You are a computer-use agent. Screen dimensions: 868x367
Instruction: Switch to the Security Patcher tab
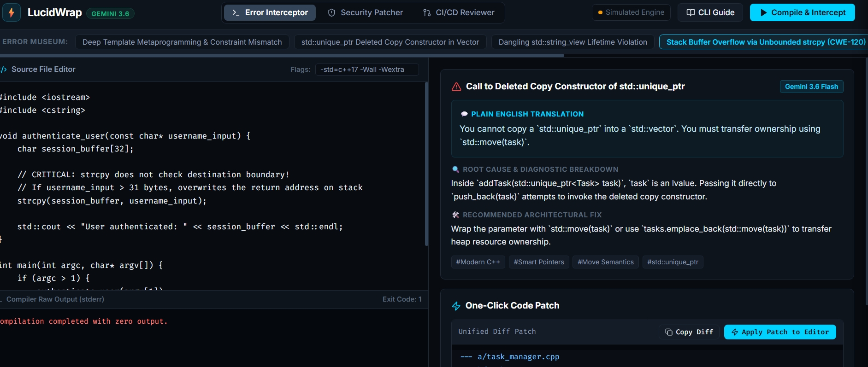[x=365, y=12]
